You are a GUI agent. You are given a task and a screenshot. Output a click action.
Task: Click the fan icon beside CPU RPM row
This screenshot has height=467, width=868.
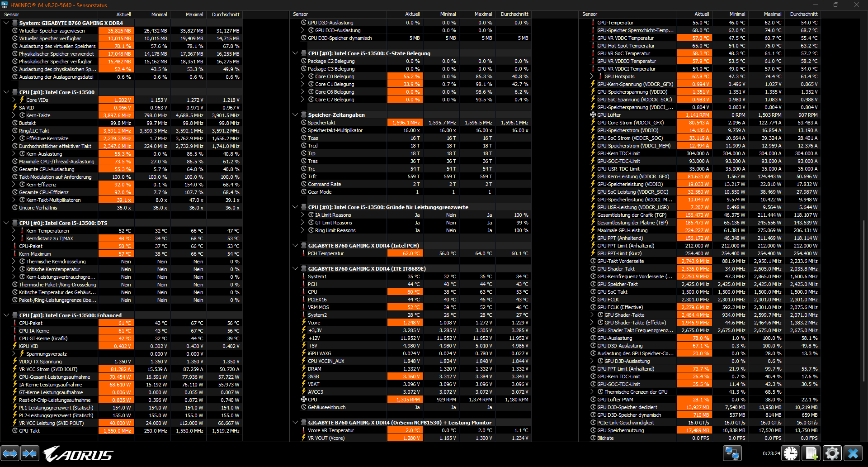tap(304, 400)
